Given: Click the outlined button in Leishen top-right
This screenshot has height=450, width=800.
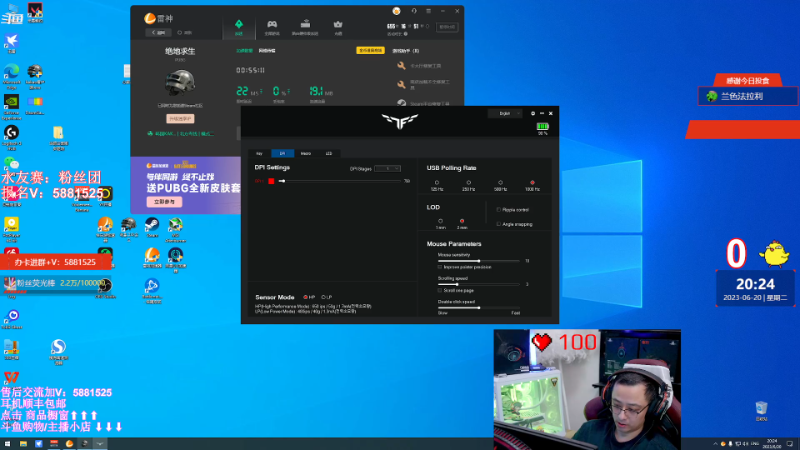Looking at the screenshot, I should 447,27.
